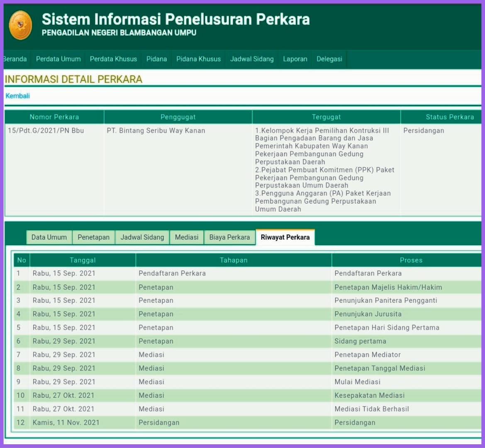Click defendant 3 Pengguna Anggaran text

tap(323, 201)
